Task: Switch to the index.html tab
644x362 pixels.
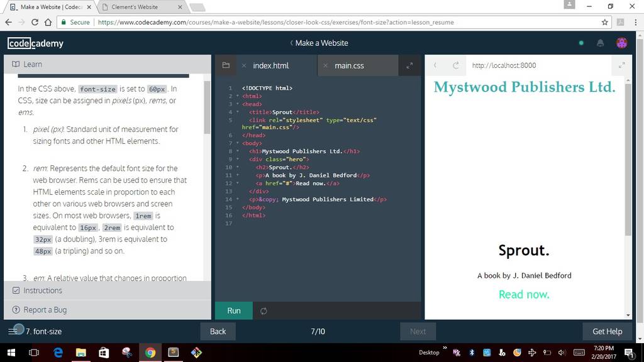Action: [x=270, y=65]
